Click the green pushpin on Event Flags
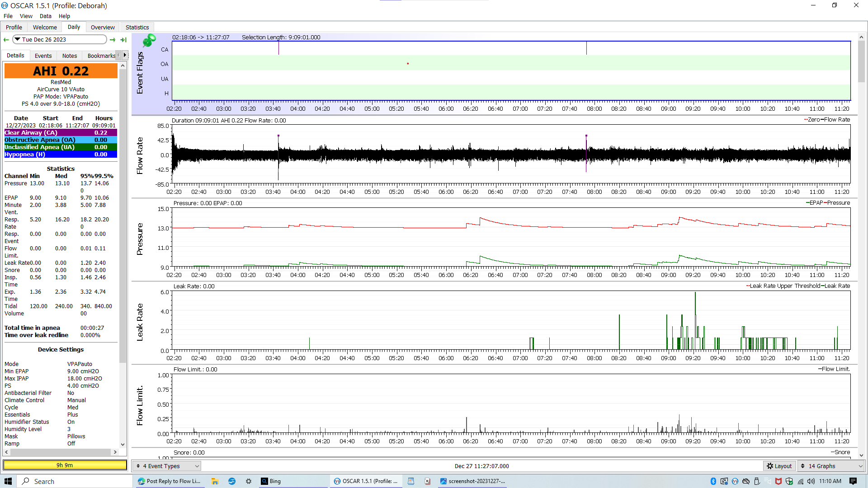This screenshot has width=868, height=488. tap(149, 41)
